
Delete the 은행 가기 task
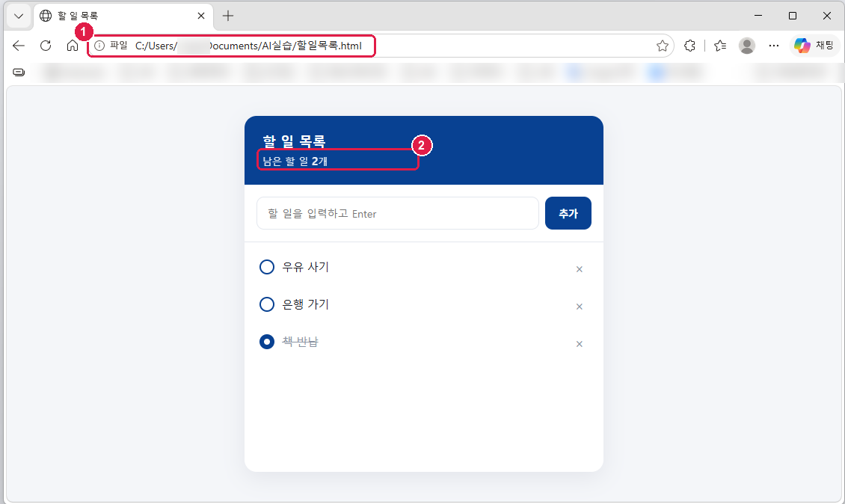(x=580, y=306)
